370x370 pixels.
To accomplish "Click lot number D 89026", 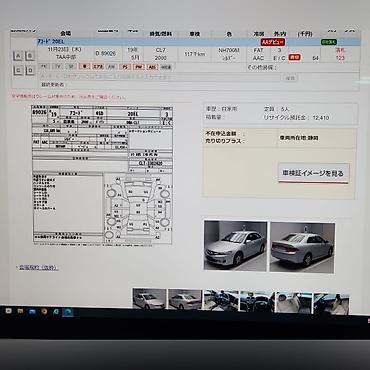I will tap(106, 53).
